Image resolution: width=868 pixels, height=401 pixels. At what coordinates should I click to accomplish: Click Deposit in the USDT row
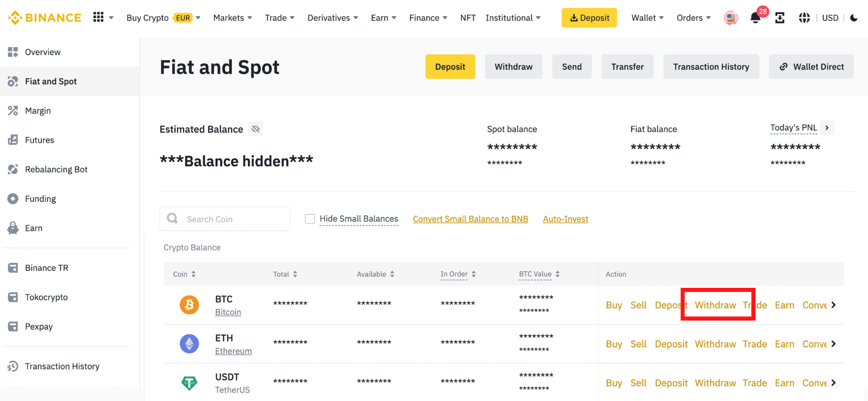(x=671, y=383)
